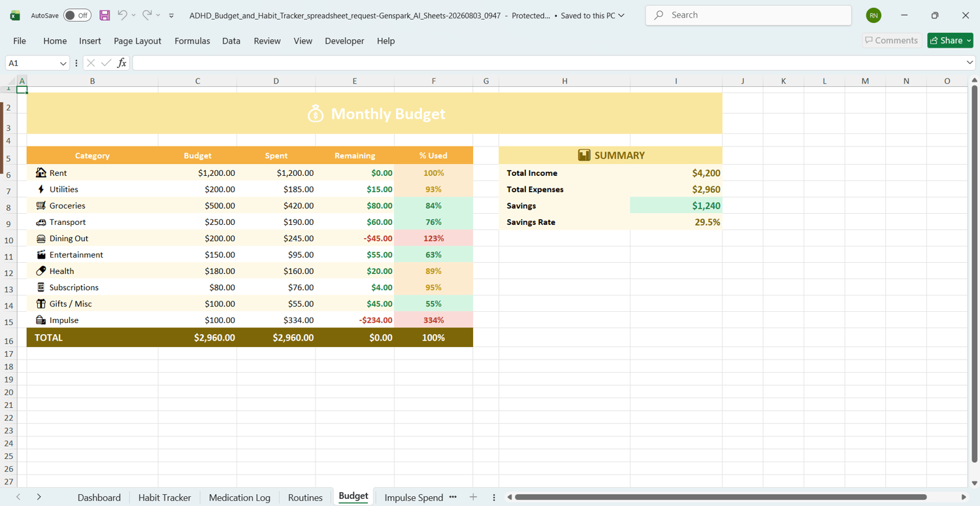Open the Medication Log sheet tab

pyautogui.click(x=240, y=498)
